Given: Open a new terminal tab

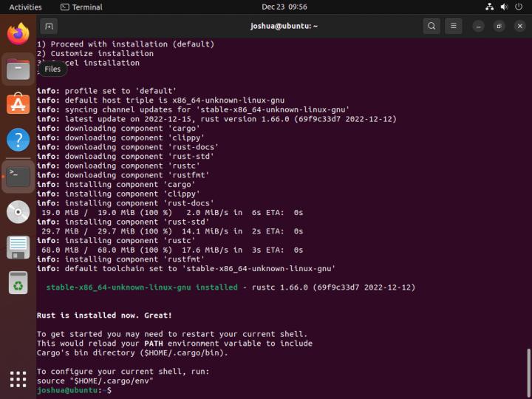Looking at the screenshot, I should point(49,26).
